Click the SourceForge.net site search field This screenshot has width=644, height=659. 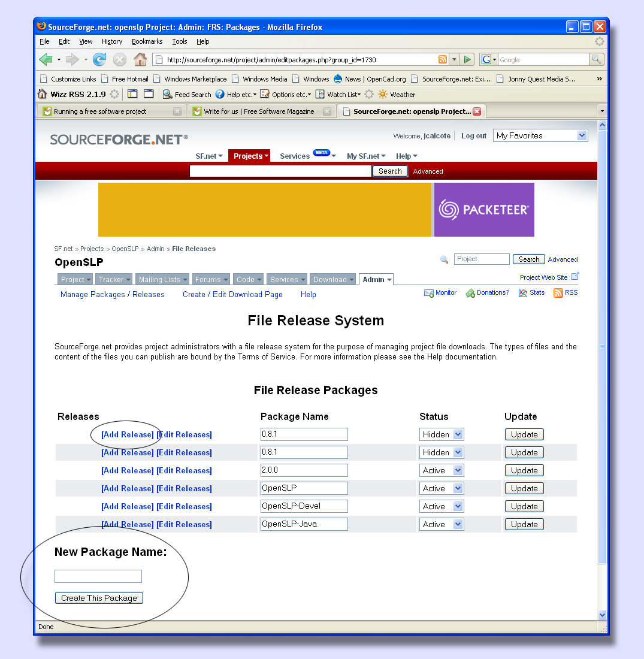(x=280, y=171)
